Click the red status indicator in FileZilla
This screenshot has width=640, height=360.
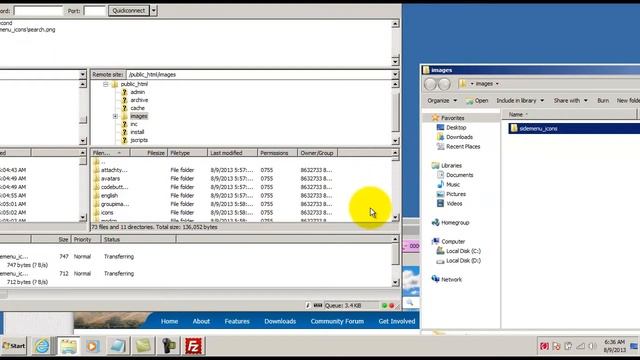click(x=391, y=305)
